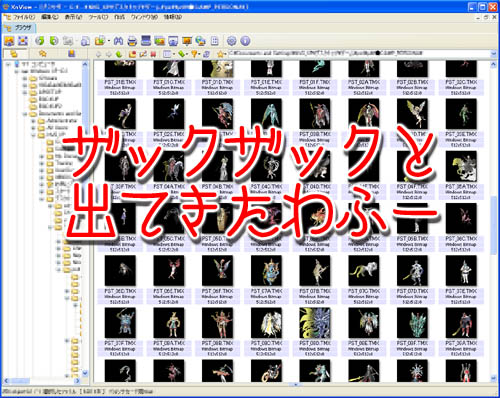The width and height of the screenshot is (500, 398).
Task: Open the ウィンドウ menu
Action: (144, 17)
